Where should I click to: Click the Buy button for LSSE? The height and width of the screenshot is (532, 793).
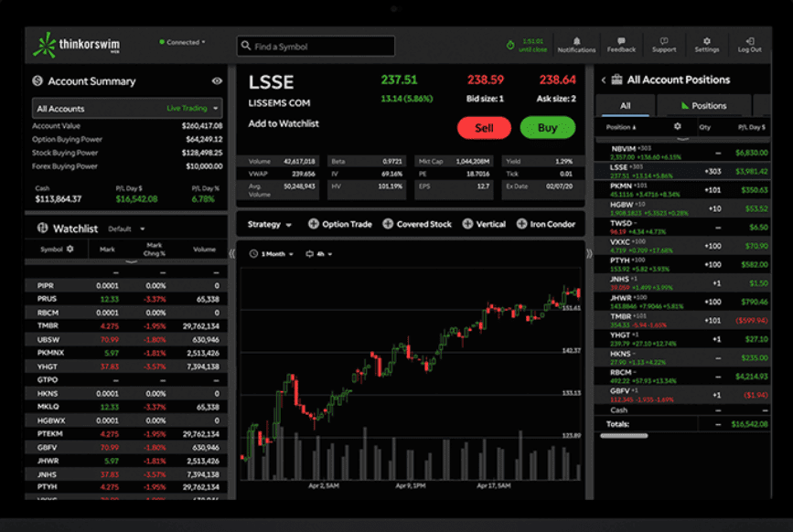tap(547, 128)
